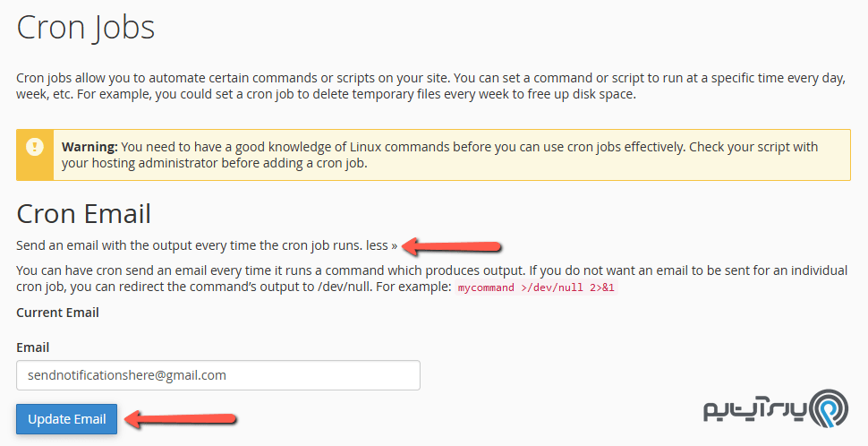Click the bold Warning: label
Screen dimensions: 868x446
tap(89, 146)
